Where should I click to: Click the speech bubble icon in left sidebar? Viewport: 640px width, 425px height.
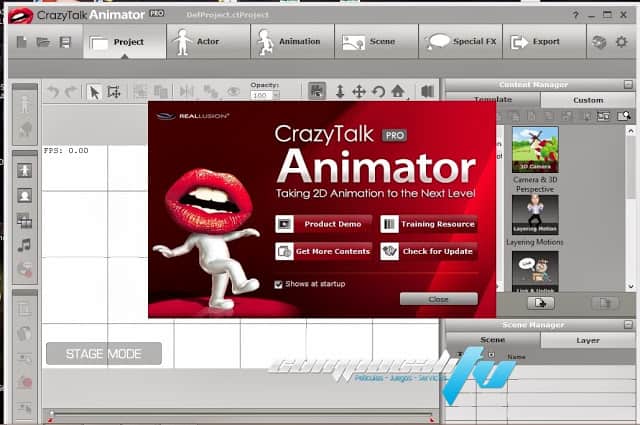click(x=24, y=270)
